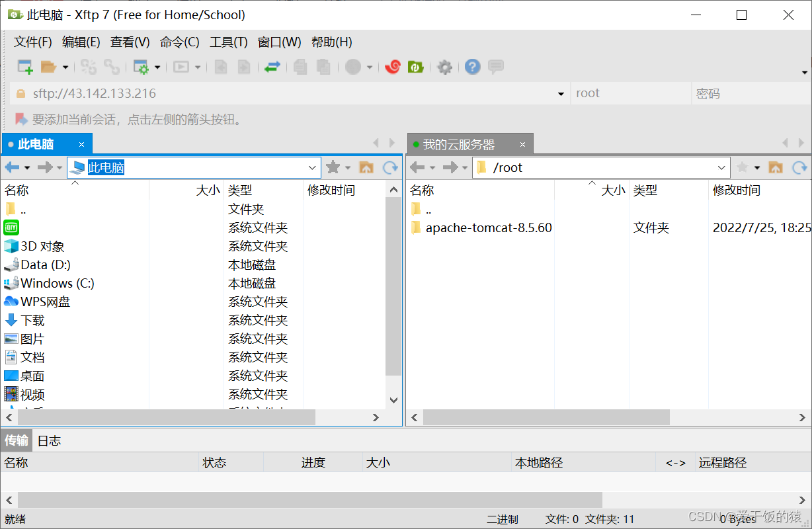
Task: Select the apache-tomcat-8.5.60 folder
Action: click(489, 228)
